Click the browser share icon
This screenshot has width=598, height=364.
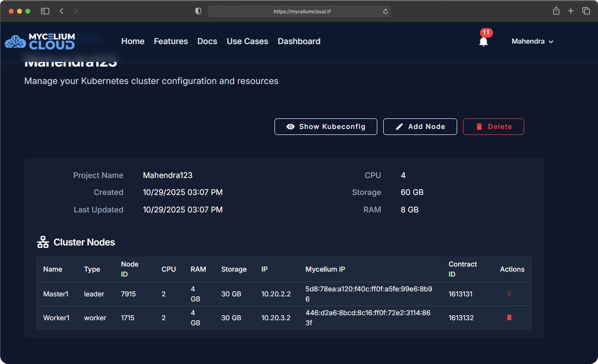coord(556,11)
